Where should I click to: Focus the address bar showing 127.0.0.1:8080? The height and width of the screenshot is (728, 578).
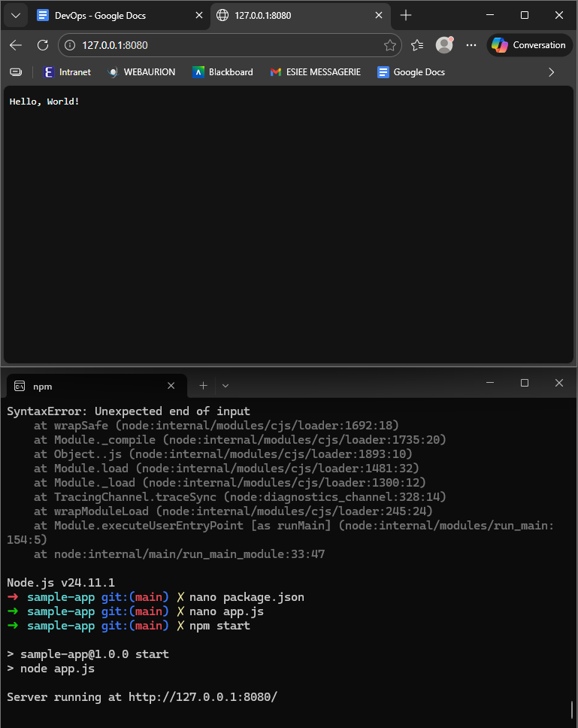point(230,45)
